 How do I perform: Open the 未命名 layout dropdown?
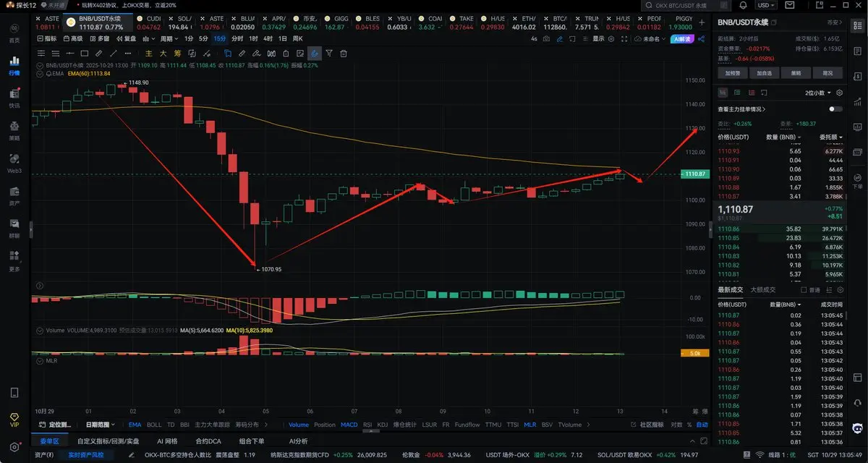[650, 39]
